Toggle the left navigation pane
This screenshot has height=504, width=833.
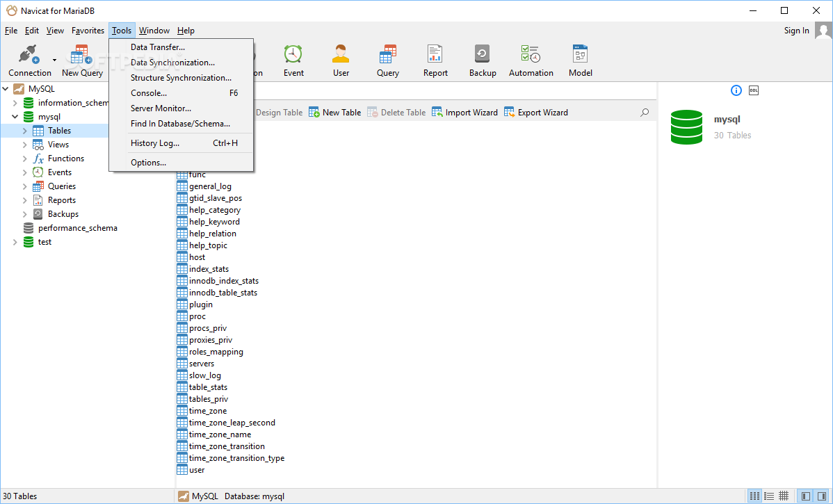806,496
